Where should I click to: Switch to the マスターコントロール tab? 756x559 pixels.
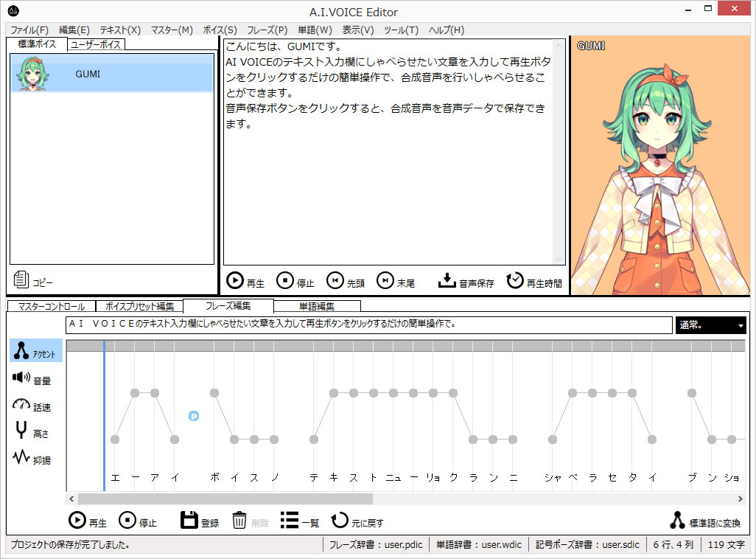[x=51, y=306]
